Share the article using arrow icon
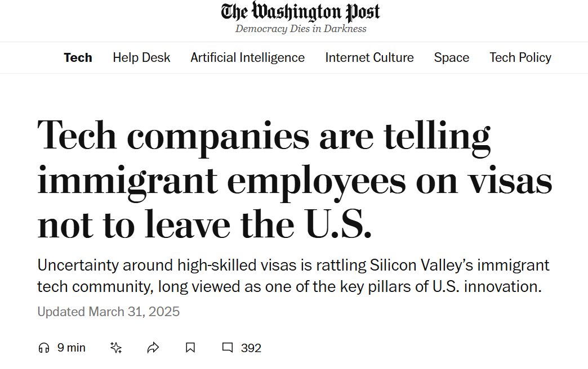This screenshot has height=369, width=588. pos(153,348)
